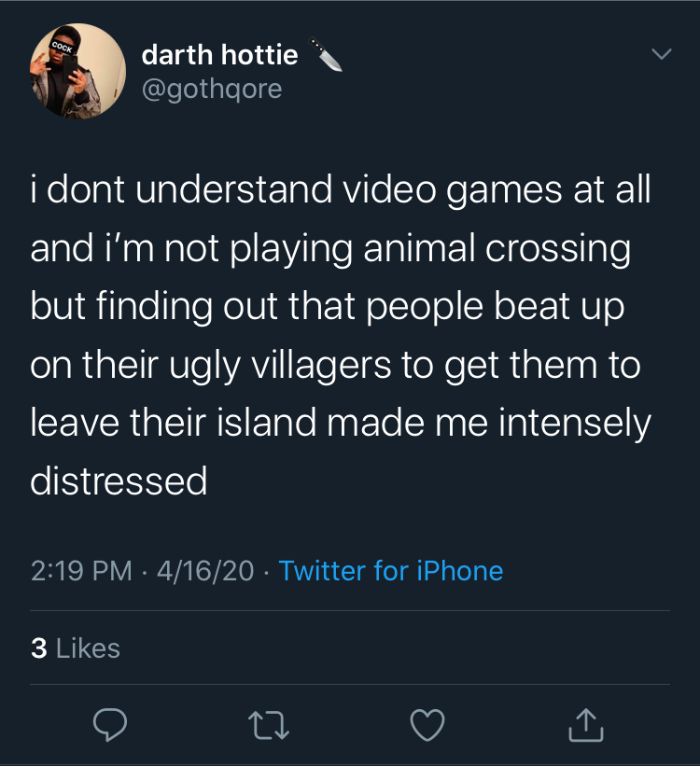Open the @gothqore handle
The image size is (700, 766).
[x=211, y=89]
